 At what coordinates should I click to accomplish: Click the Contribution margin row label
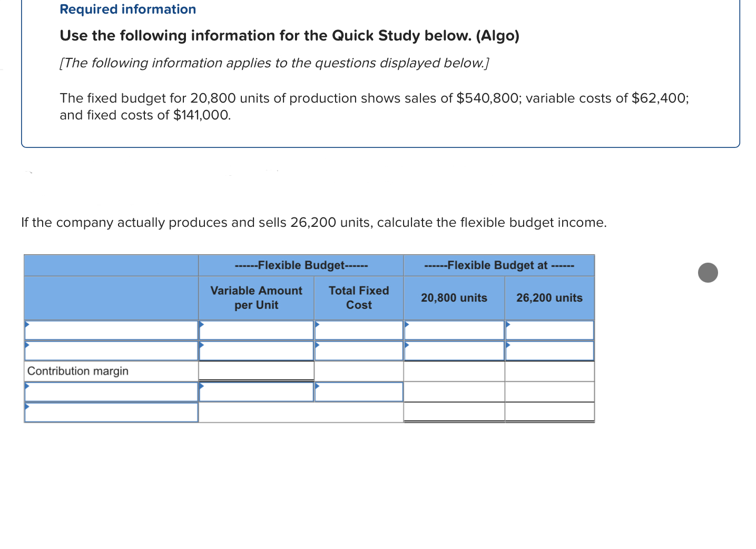tap(78, 371)
